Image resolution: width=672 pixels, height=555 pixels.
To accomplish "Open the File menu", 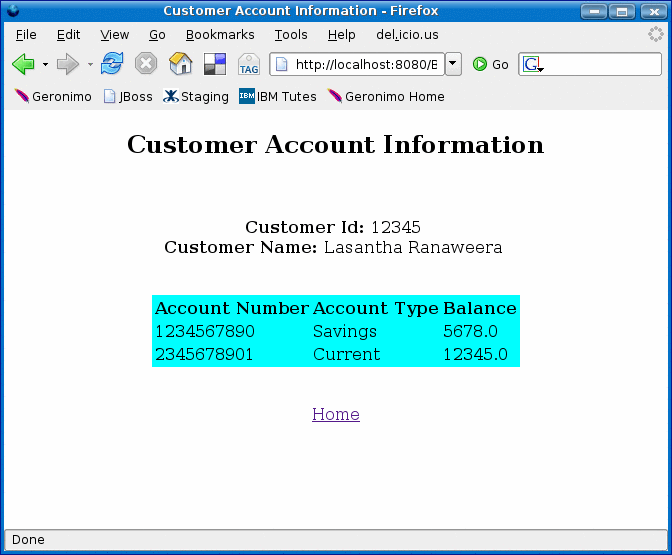I will click(26, 35).
